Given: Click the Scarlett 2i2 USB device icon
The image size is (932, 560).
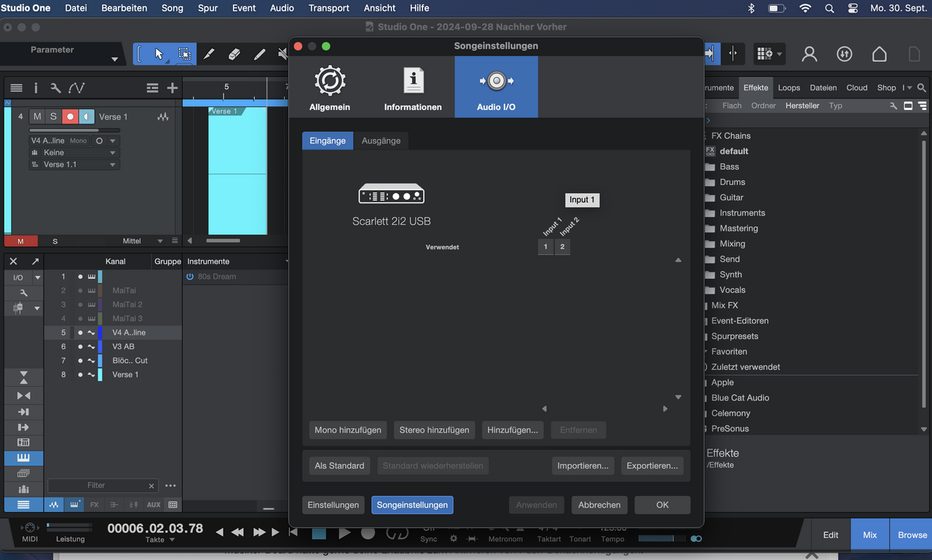Looking at the screenshot, I should [x=391, y=194].
